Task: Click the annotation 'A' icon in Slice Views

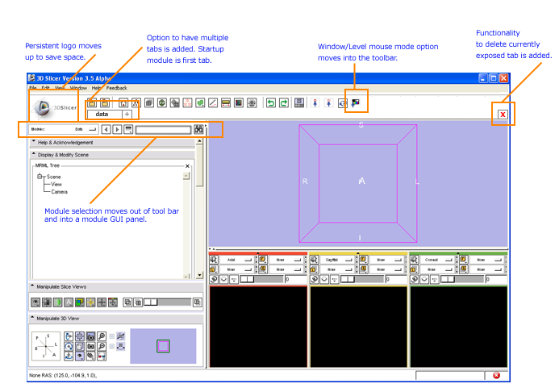Action: pyautogui.click(x=69, y=302)
